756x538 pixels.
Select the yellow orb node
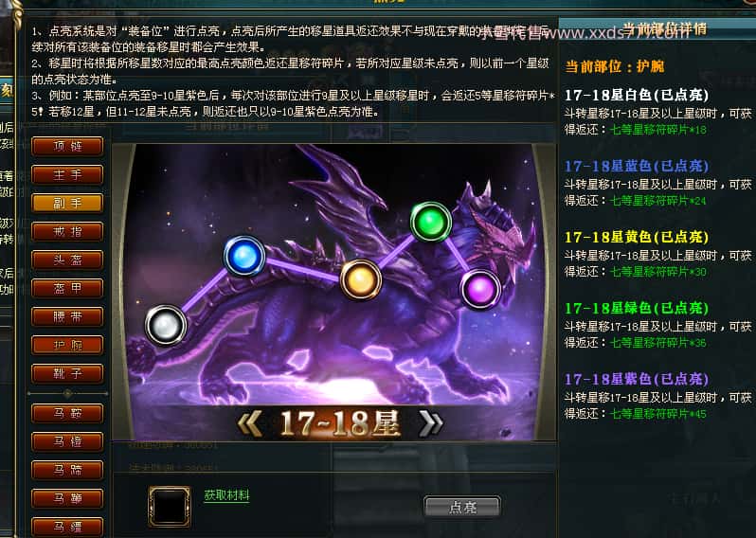point(361,279)
